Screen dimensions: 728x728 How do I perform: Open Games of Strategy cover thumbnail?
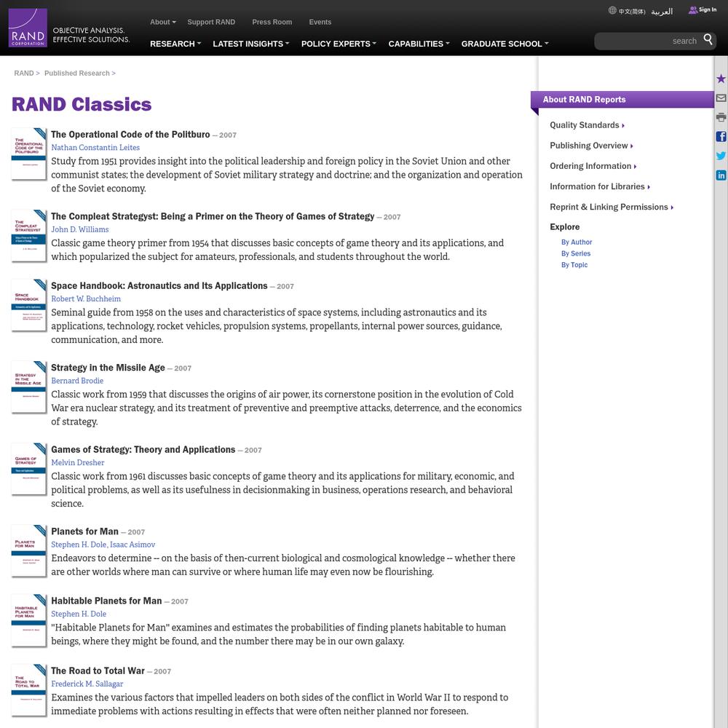pyautogui.click(x=28, y=469)
